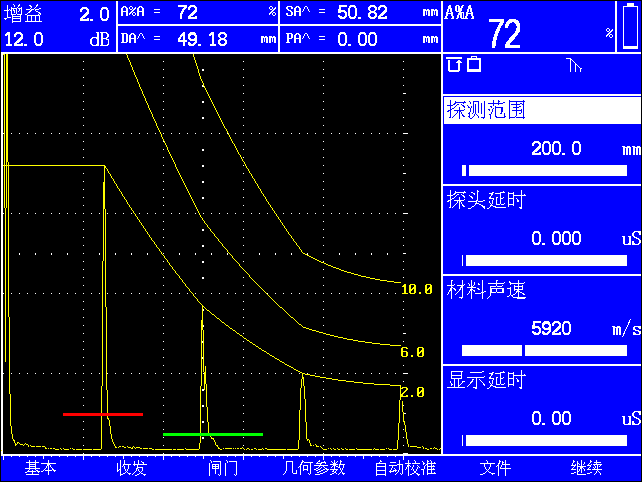The image size is (642, 482).
Task: Click the A%A = 72 readout
Action: click(198, 12)
